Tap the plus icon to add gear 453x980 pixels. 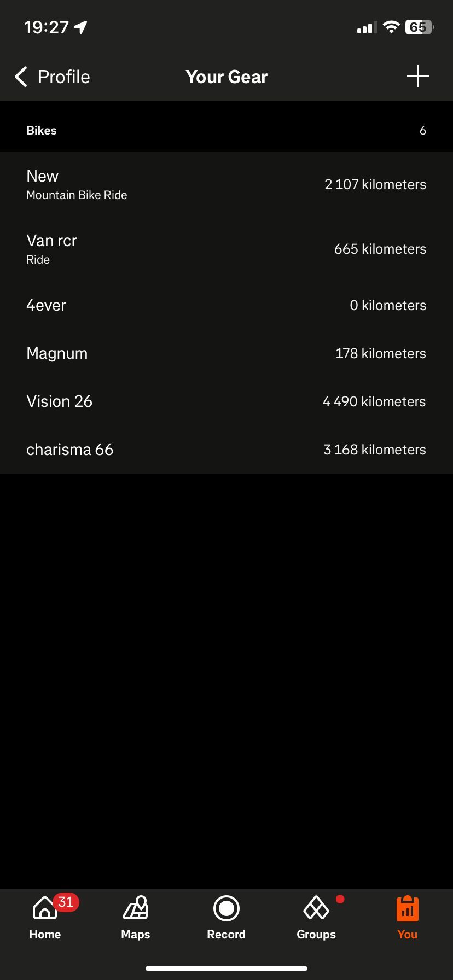pos(417,77)
